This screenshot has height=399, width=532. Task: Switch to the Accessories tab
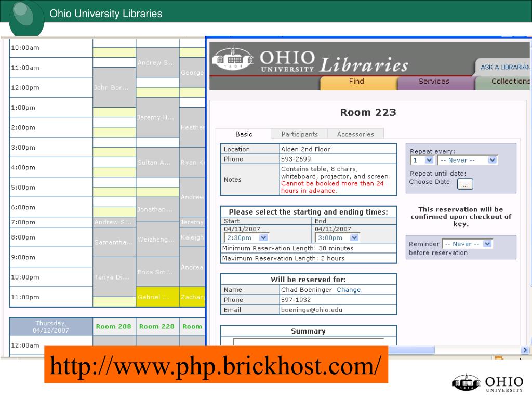coord(355,134)
